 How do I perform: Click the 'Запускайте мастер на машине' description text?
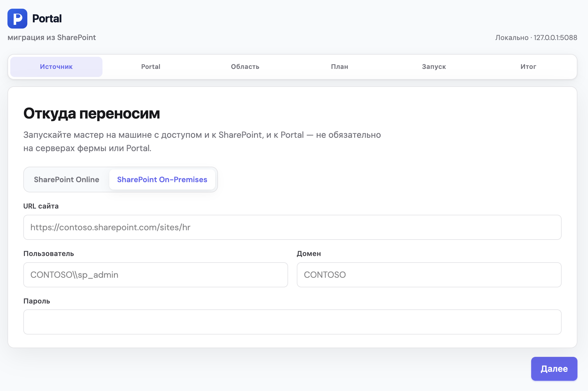[202, 142]
